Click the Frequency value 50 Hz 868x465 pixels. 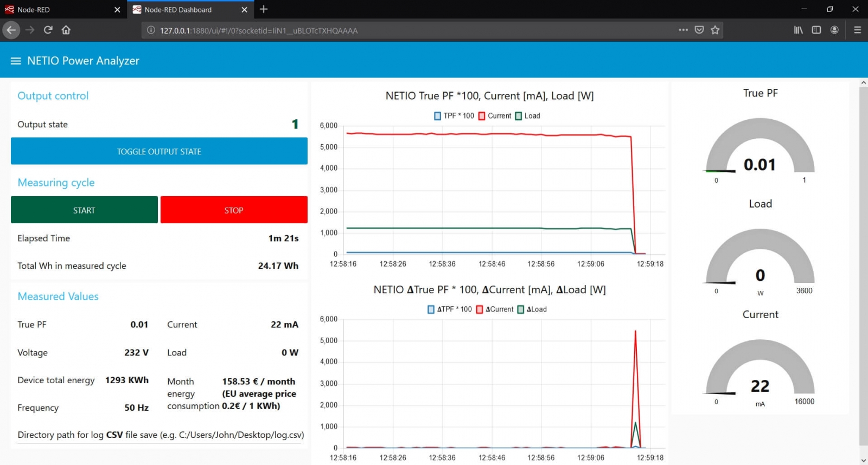[x=136, y=408]
